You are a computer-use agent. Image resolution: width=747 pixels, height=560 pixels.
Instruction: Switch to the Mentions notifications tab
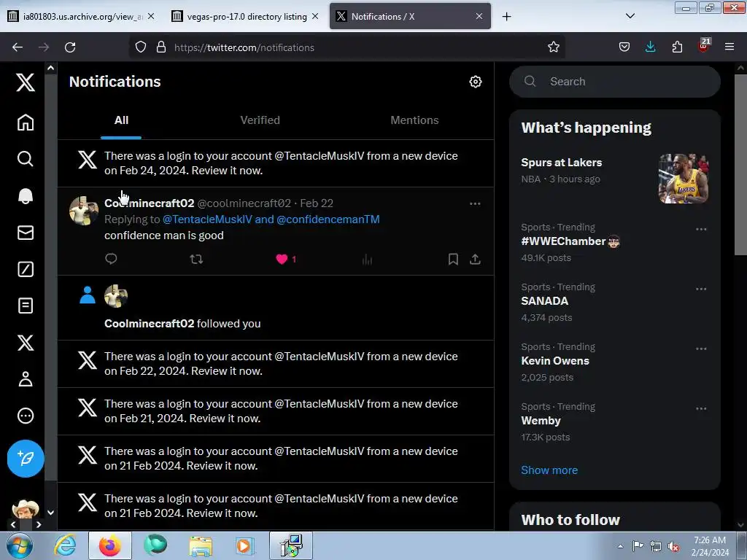tap(414, 120)
